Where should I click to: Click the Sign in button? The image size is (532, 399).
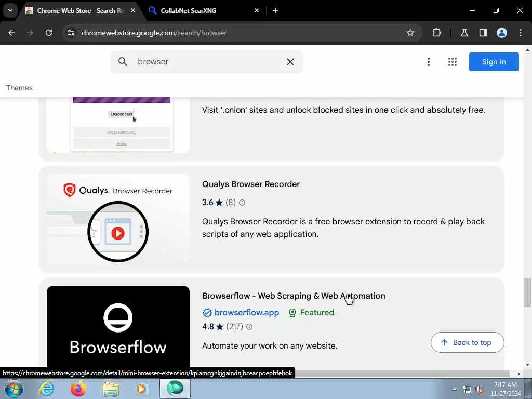(x=494, y=62)
